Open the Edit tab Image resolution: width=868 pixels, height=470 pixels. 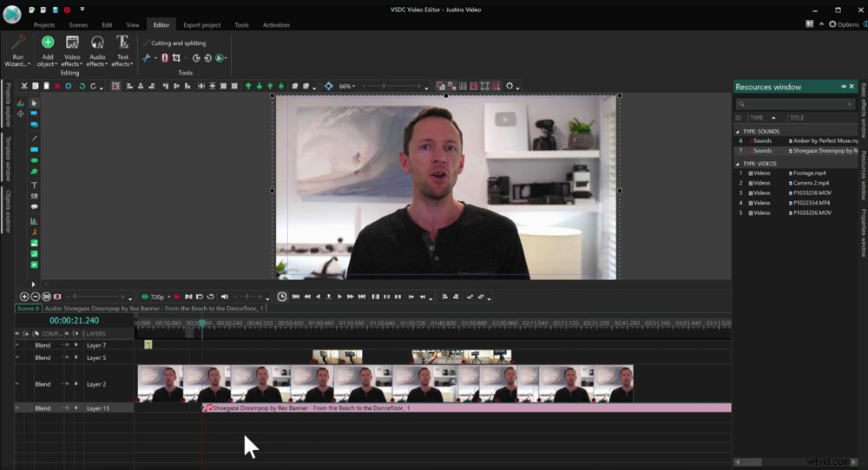click(107, 25)
